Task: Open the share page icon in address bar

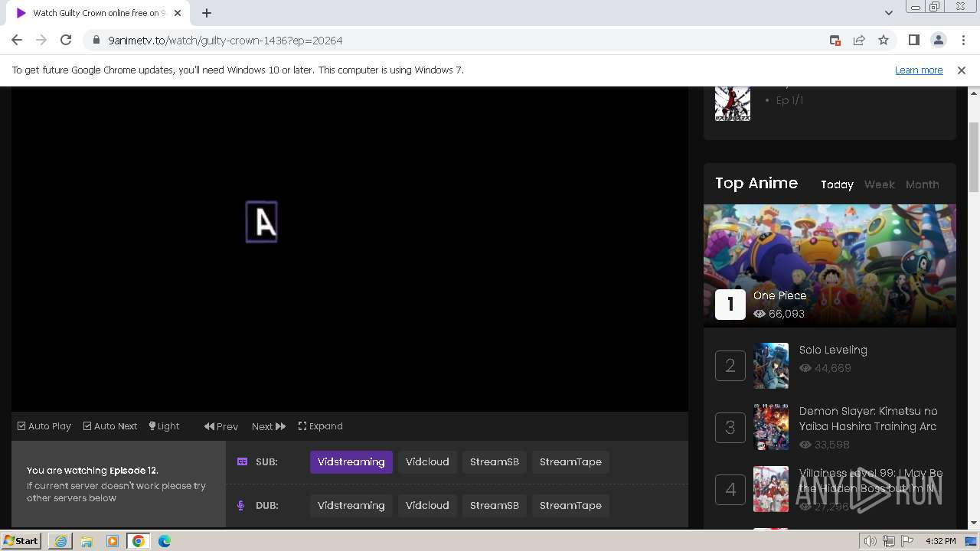Action: pyautogui.click(x=859, y=41)
